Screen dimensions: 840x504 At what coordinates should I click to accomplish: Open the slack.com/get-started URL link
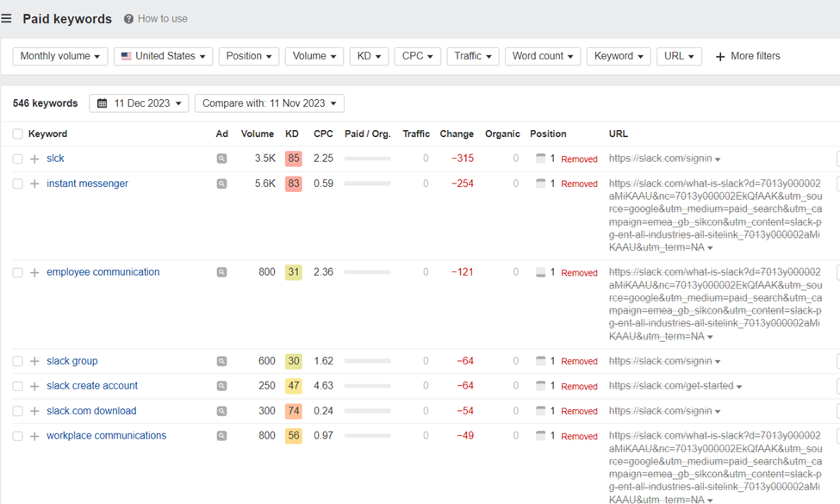coord(671,386)
